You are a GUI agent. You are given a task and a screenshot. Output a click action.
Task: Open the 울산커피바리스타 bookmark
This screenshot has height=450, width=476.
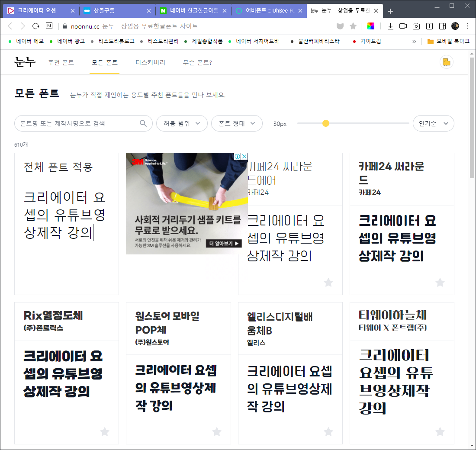coord(317,41)
